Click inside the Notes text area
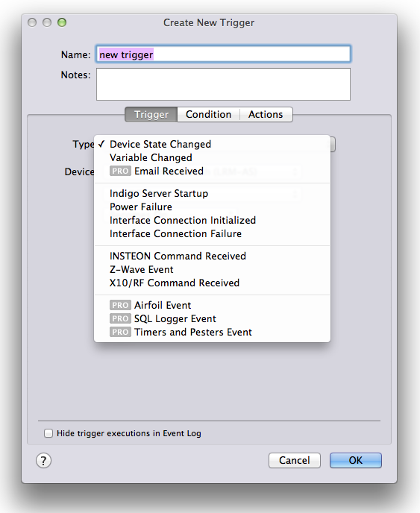Image resolution: width=420 pixels, height=513 pixels. pos(223,84)
